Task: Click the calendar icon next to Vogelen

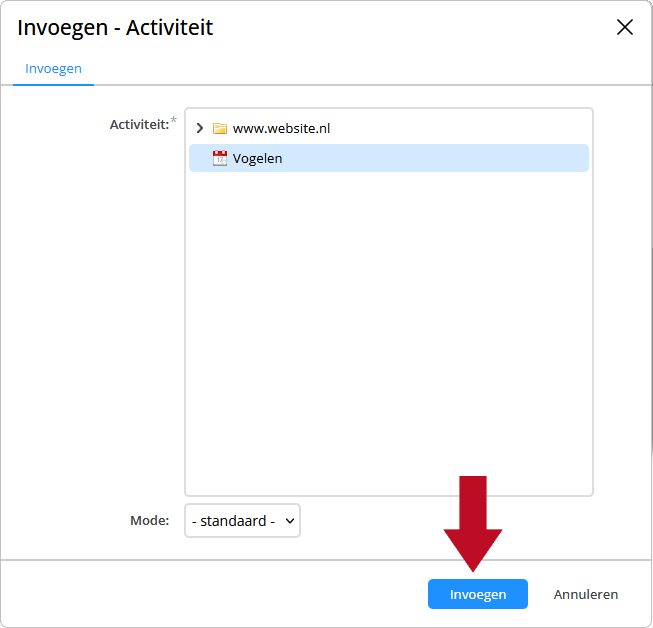Action: point(220,158)
